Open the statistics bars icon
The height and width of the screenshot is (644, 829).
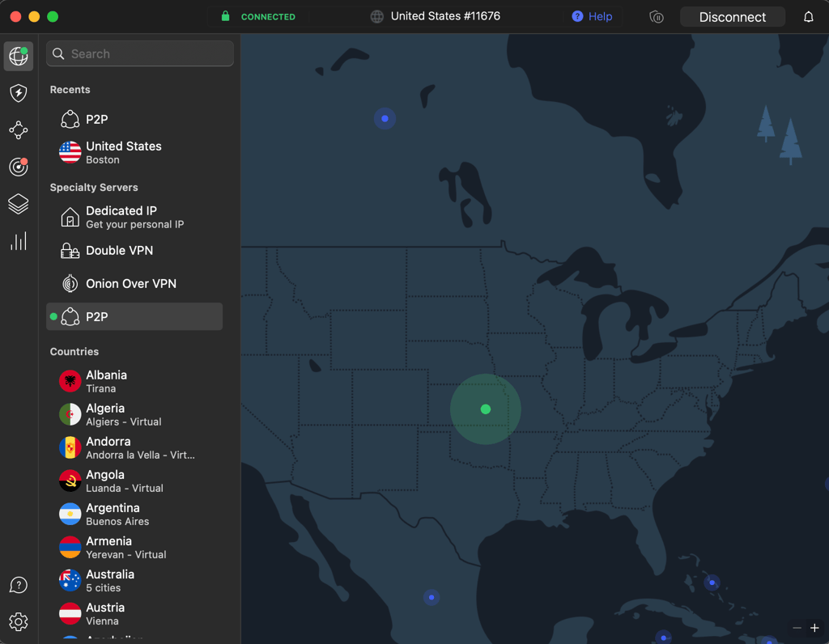tap(19, 241)
